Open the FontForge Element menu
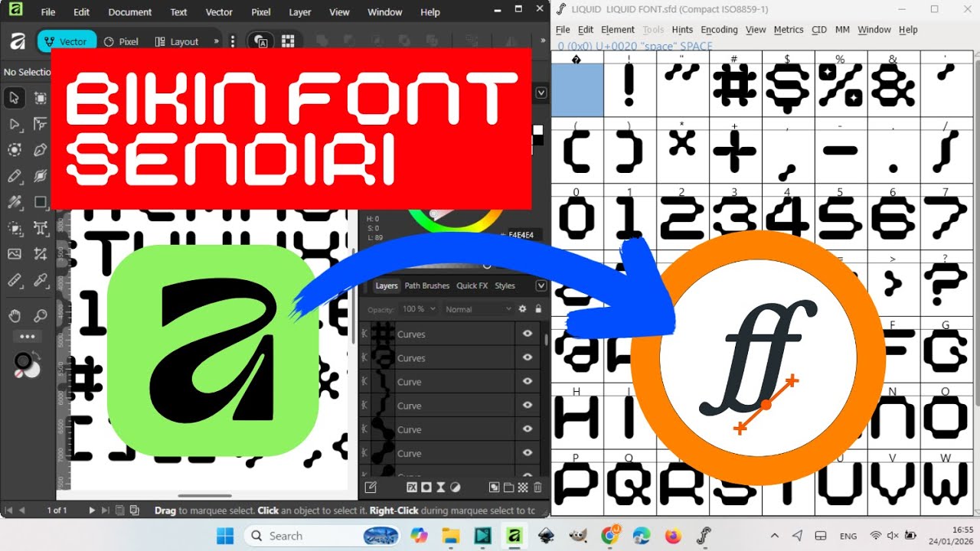 (618, 30)
